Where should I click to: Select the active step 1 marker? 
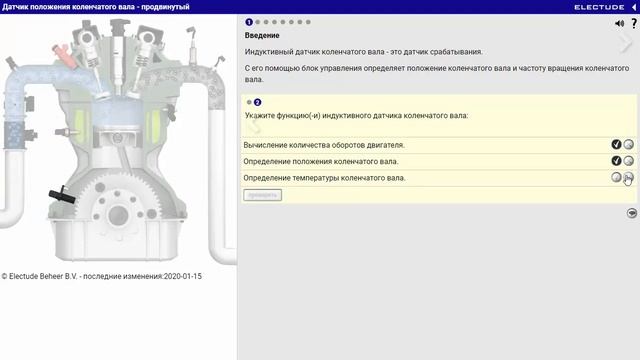coord(249,22)
